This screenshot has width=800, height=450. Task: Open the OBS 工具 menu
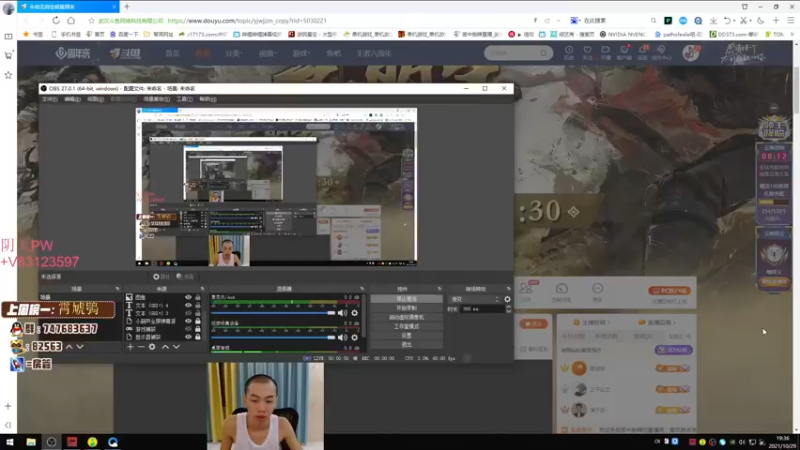(185, 99)
